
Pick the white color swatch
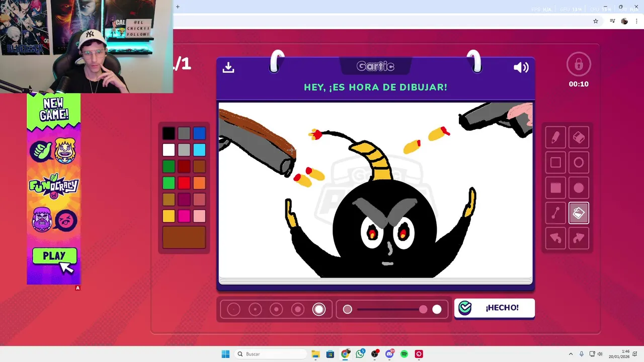click(169, 150)
